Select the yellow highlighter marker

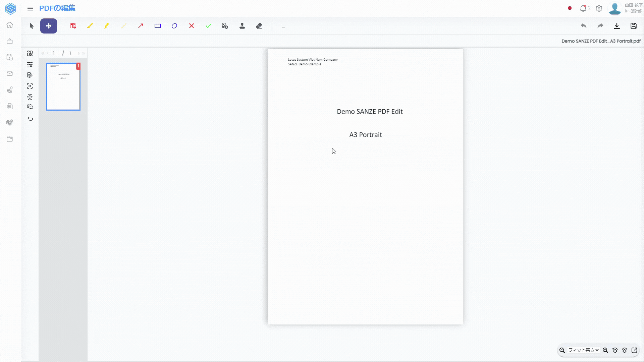(107, 26)
